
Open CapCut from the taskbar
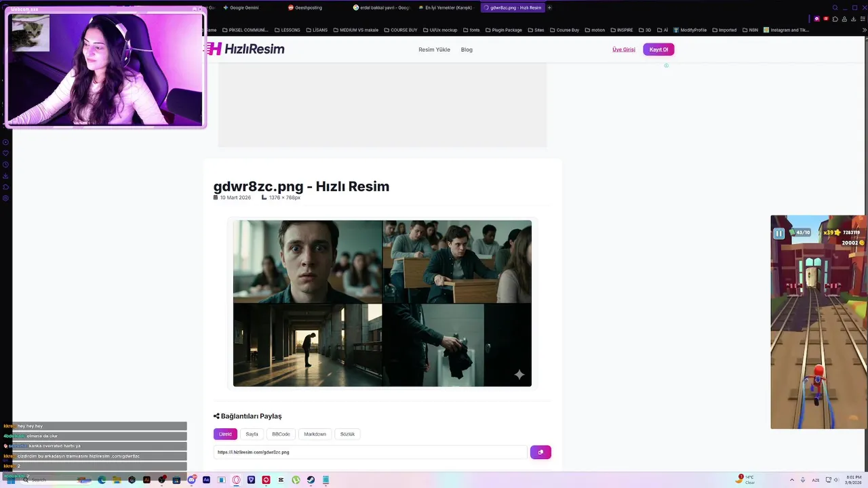(x=281, y=480)
